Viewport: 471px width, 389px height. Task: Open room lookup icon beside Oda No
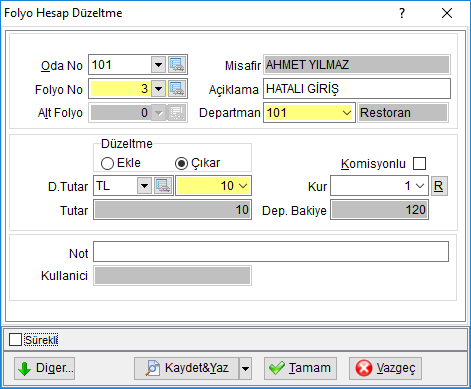177,65
